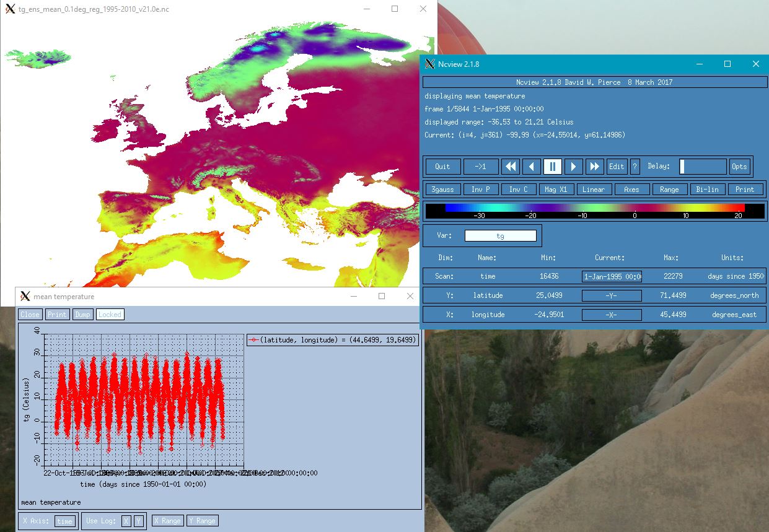Click the question mark help button
The height and width of the screenshot is (532, 769).
pos(635,167)
